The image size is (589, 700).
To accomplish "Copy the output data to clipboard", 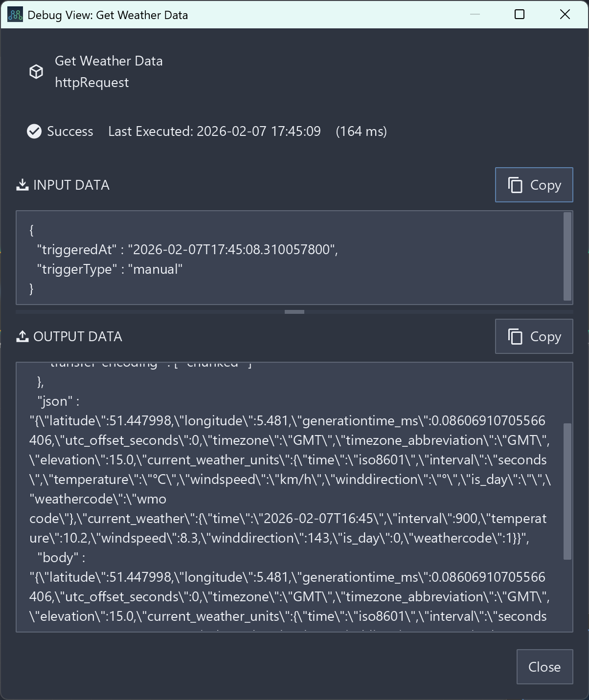I will 534,336.
